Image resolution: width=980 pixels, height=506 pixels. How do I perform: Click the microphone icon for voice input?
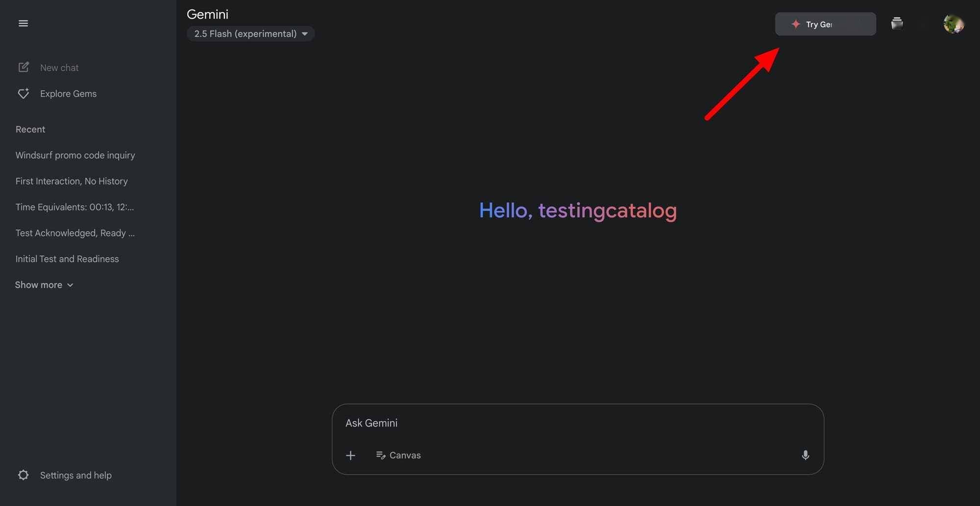tap(805, 456)
